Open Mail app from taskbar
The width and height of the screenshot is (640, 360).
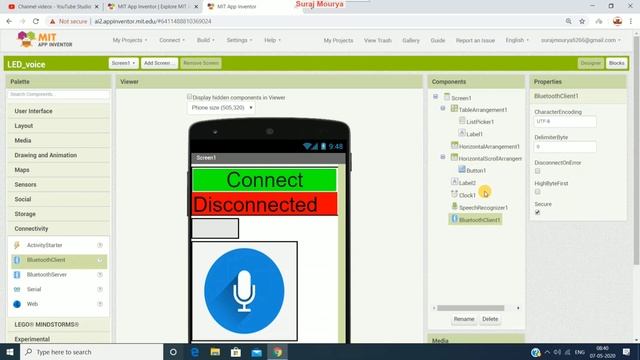point(257,352)
